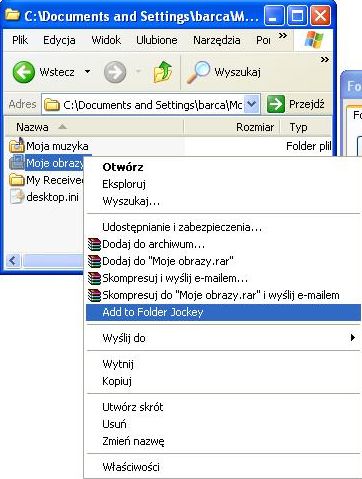Open the address bar dropdown arrow
The width and height of the screenshot is (362, 479).
(252, 105)
